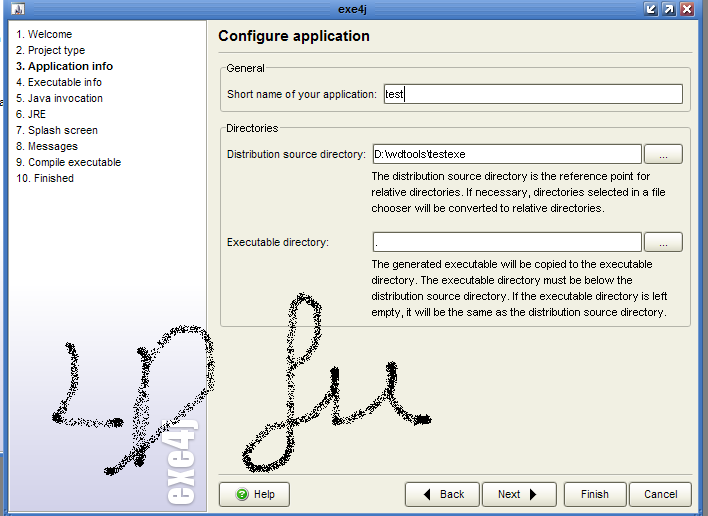Image resolution: width=708 pixels, height=516 pixels.
Task: Click into the distribution source directory field
Action: point(507,154)
